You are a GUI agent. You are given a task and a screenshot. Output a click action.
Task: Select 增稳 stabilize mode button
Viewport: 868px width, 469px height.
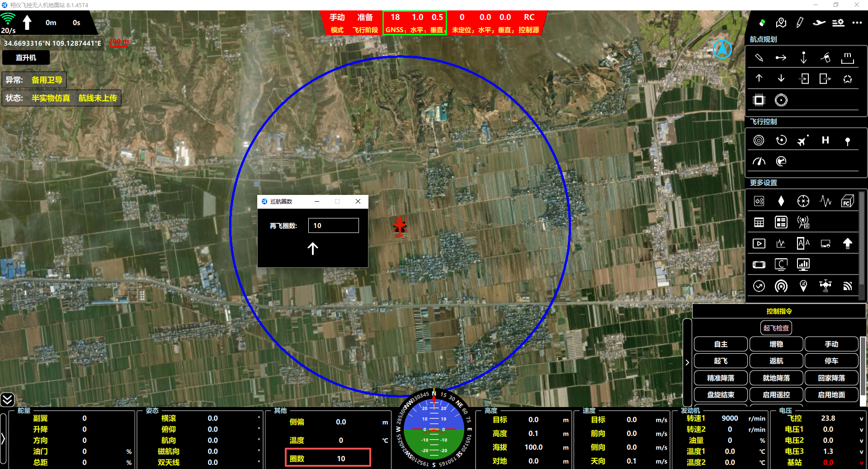coord(776,344)
